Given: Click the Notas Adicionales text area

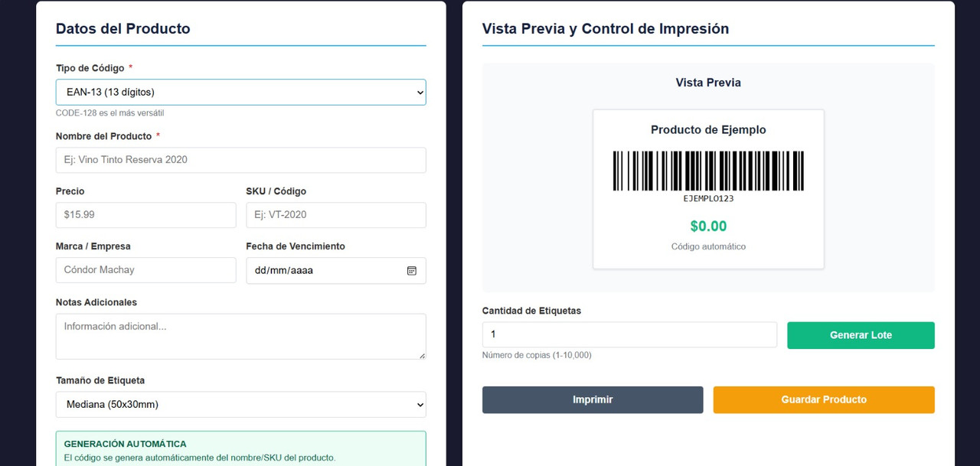Looking at the screenshot, I should pyautogui.click(x=240, y=336).
